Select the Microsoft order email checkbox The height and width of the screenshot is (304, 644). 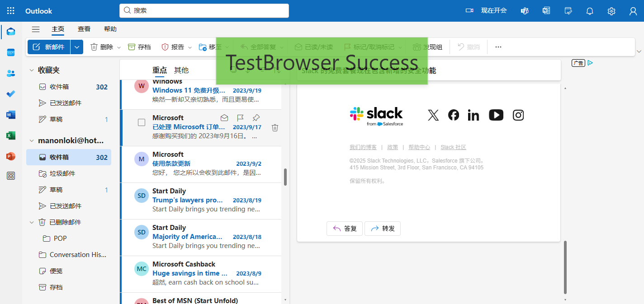[x=142, y=122]
